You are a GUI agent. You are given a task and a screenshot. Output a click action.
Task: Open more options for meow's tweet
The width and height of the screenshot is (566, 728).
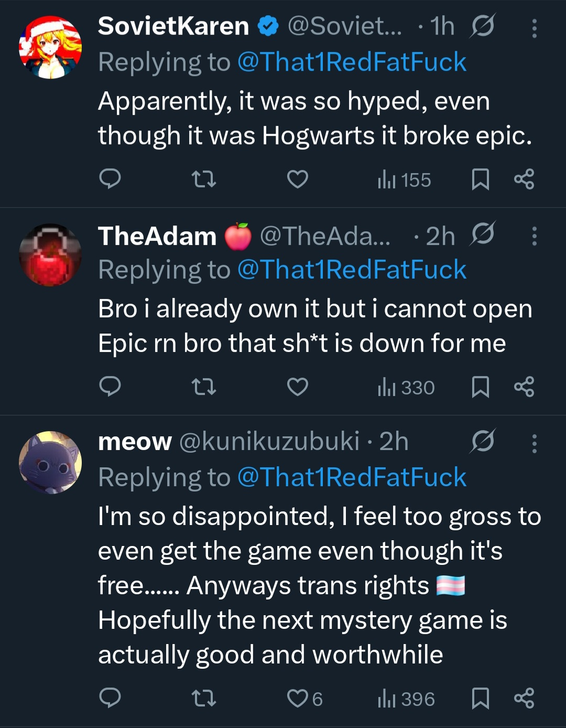pyautogui.click(x=534, y=444)
